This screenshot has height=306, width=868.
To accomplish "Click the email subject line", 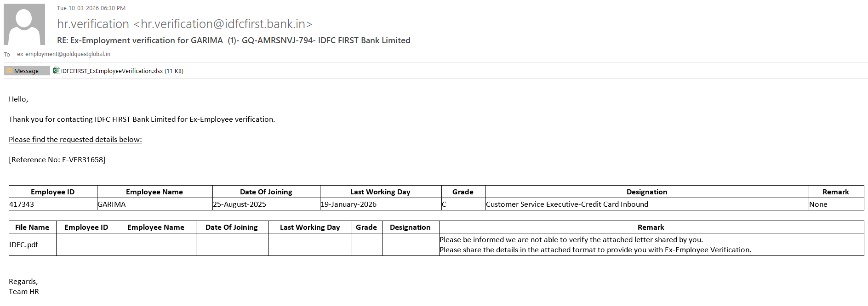I will (234, 40).
